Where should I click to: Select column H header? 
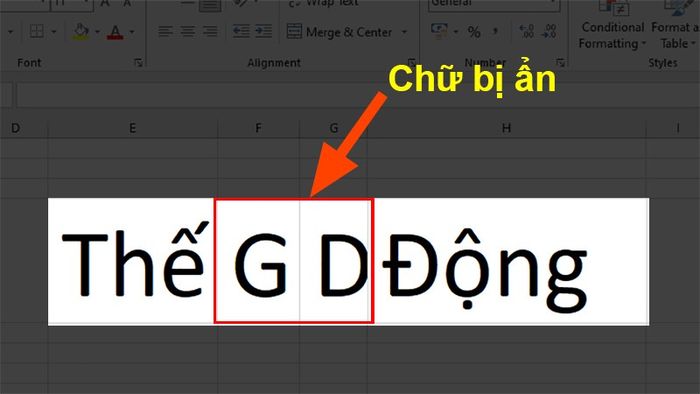point(507,128)
